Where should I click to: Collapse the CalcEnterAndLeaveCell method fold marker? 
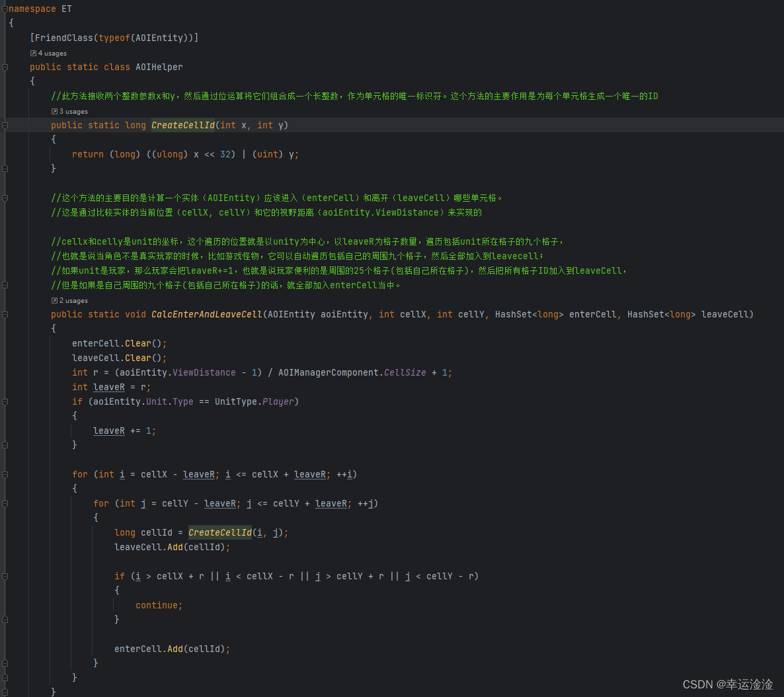(5, 314)
